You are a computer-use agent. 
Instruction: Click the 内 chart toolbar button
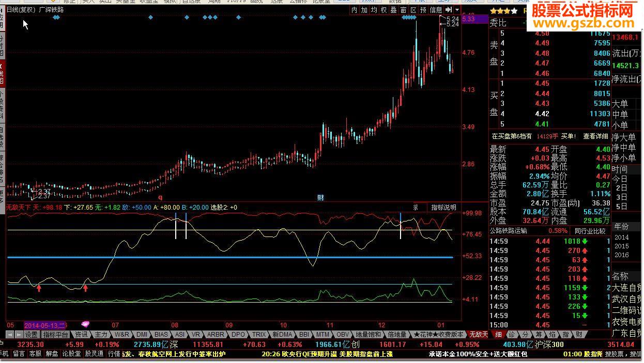pos(354,10)
